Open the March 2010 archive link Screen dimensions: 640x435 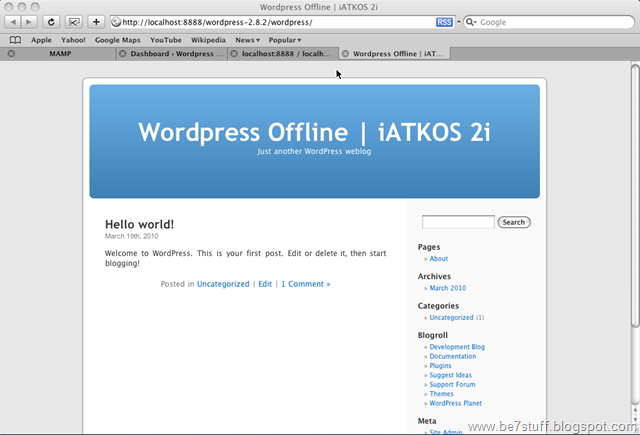pos(447,288)
